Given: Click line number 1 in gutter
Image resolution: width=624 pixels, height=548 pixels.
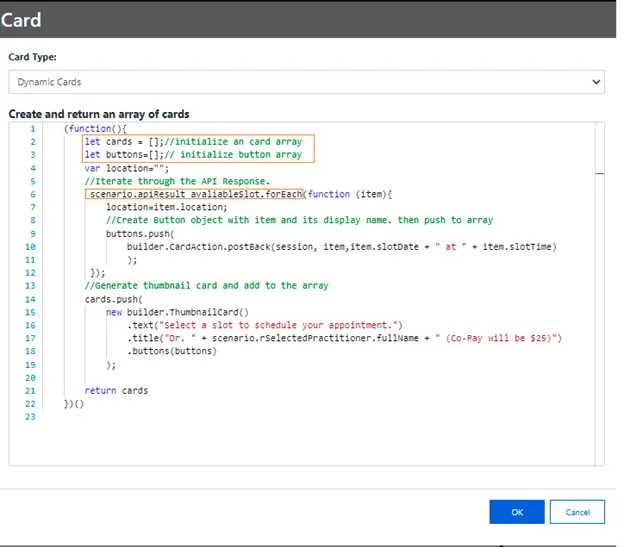Looking at the screenshot, I should click(33, 129).
